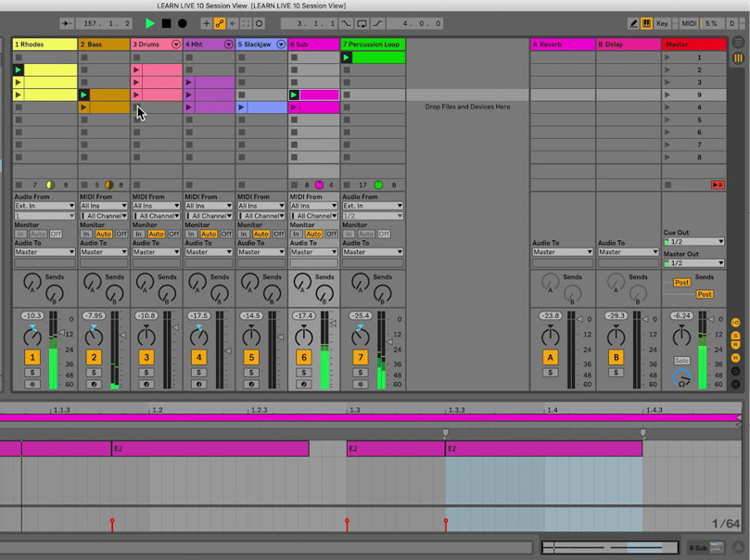Open Cue Out 1/2 dropdown
Viewport: 750px width, 560px height.
[x=694, y=241]
